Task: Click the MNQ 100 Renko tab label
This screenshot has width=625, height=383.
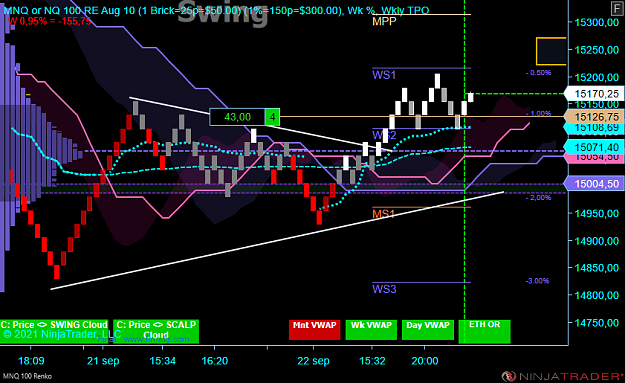Action: coord(27,376)
